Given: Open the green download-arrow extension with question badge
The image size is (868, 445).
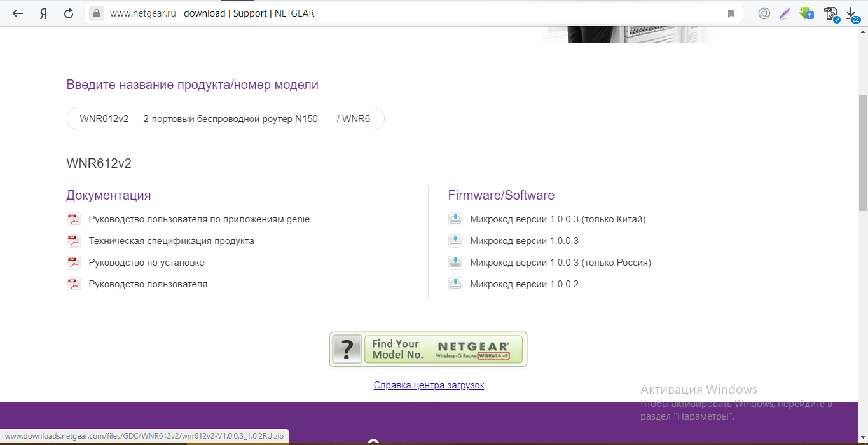Looking at the screenshot, I should coord(806,13).
